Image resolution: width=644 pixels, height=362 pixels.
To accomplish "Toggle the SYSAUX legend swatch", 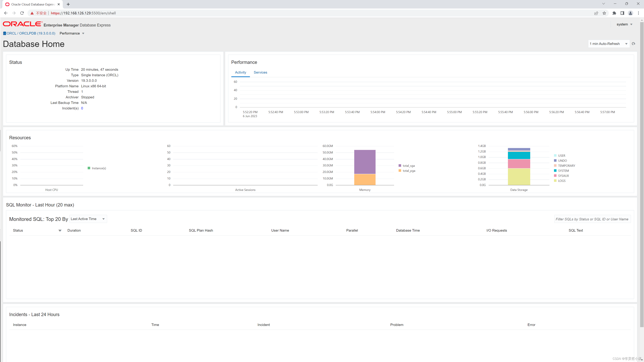I will pyautogui.click(x=555, y=175).
